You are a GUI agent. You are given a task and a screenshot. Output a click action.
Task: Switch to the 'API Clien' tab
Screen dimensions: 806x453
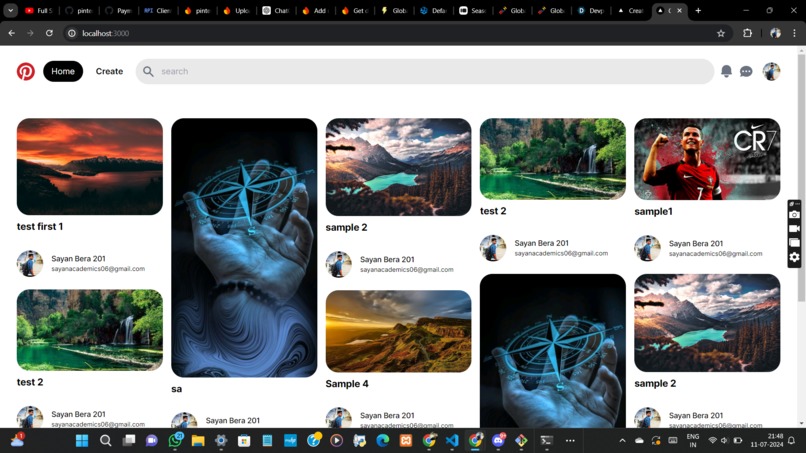pos(157,10)
